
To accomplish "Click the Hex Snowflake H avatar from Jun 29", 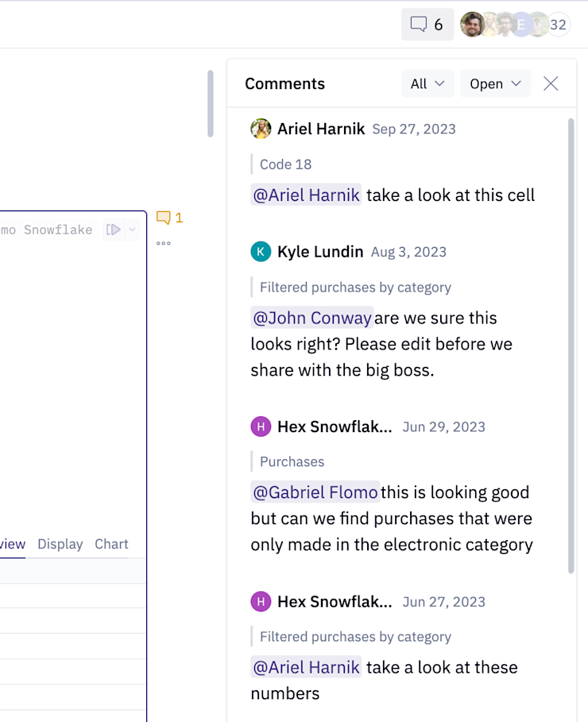I will tap(260, 427).
